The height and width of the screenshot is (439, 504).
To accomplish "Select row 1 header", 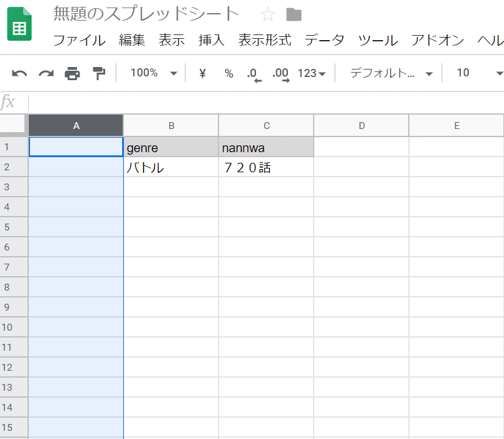I will point(14,147).
